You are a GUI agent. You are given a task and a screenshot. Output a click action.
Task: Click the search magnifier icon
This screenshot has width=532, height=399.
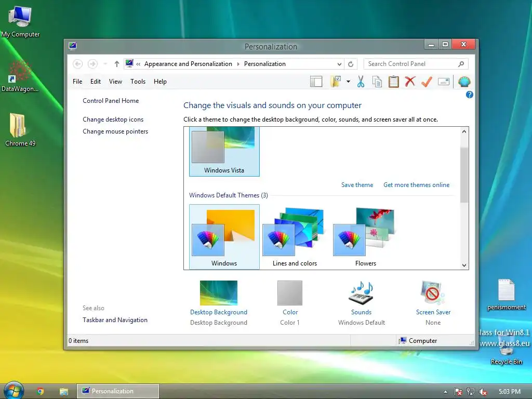[x=461, y=64]
